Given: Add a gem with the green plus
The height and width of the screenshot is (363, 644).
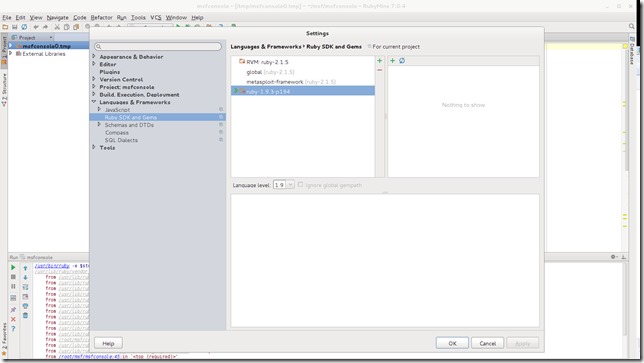Looking at the screenshot, I should coord(392,61).
